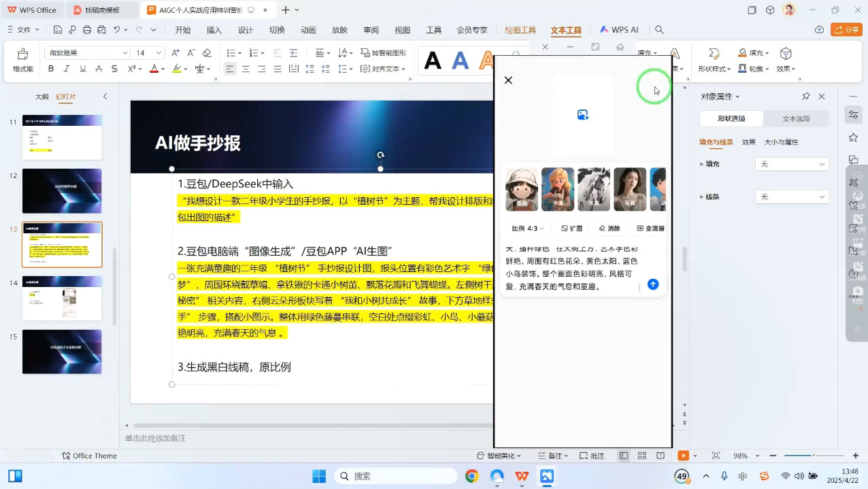Click the undo arrow icon

click(117, 30)
